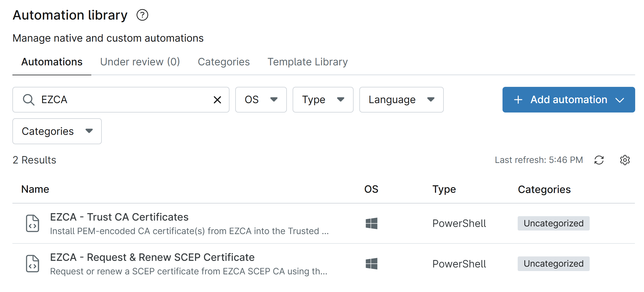Sort by the Type column header
This screenshot has height=292, width=644.
pyautogui.click(x=444, y=189)
